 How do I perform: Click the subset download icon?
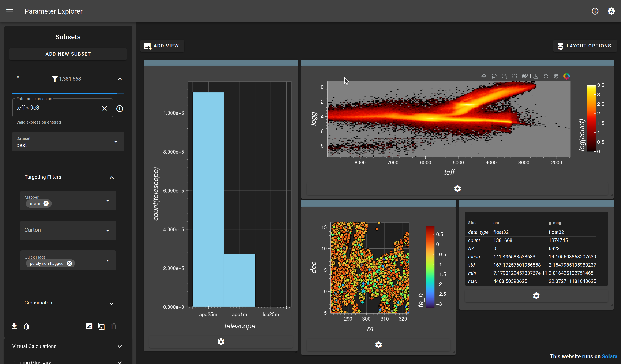point(14,326)
